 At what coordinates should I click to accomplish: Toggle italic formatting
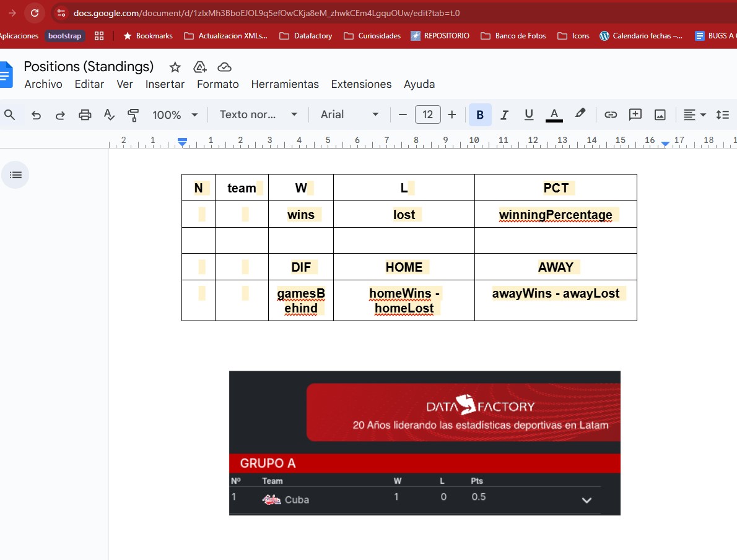(504, 114)
